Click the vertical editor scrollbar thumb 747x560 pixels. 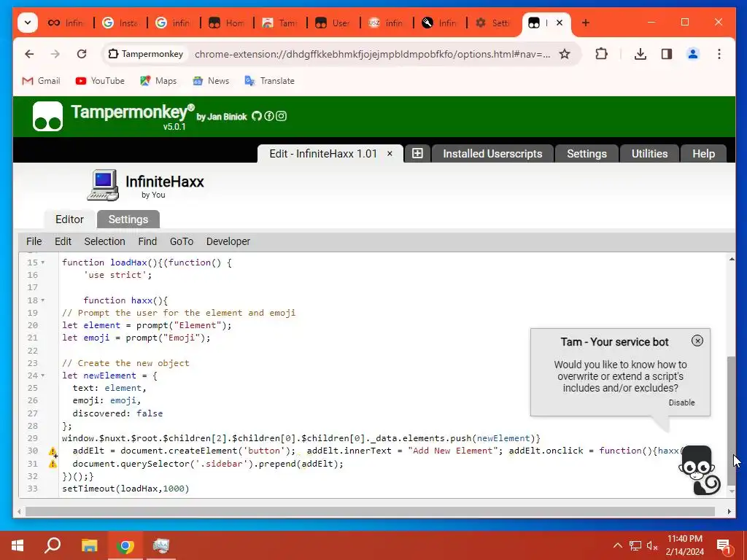coord(731,421)
